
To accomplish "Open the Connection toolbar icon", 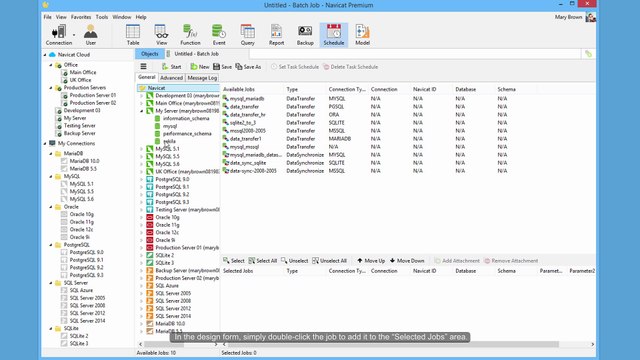I will coord(58,35).
